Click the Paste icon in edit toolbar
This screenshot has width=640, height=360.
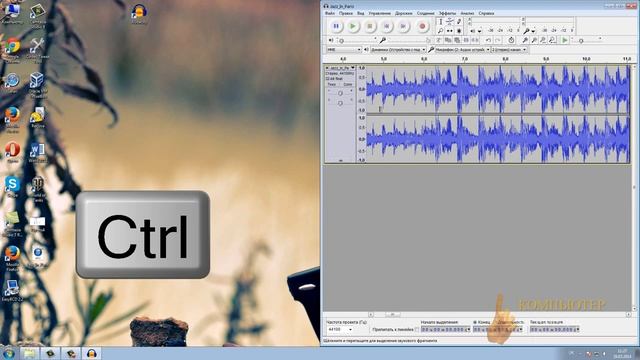coord(457,40)
